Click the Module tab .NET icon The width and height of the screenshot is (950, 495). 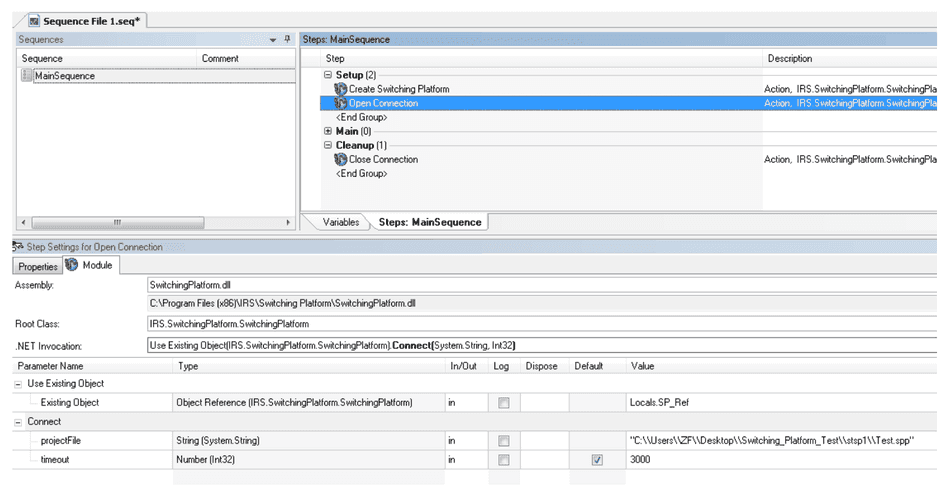[x=71, y=265]
